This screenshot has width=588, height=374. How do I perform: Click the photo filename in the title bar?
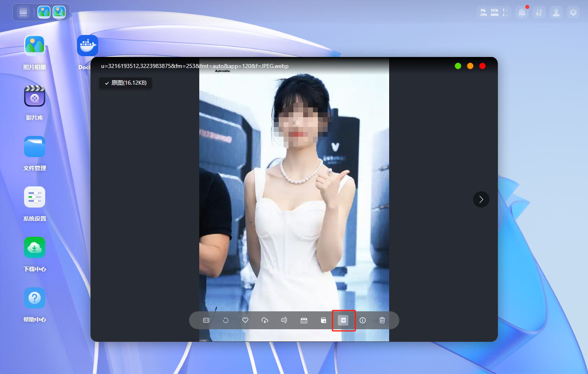coord(195,66)
